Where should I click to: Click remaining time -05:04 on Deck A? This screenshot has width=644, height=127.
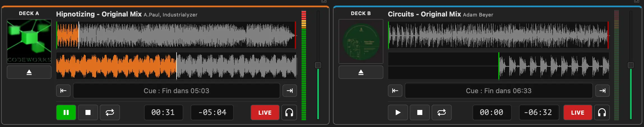(212, 112)
